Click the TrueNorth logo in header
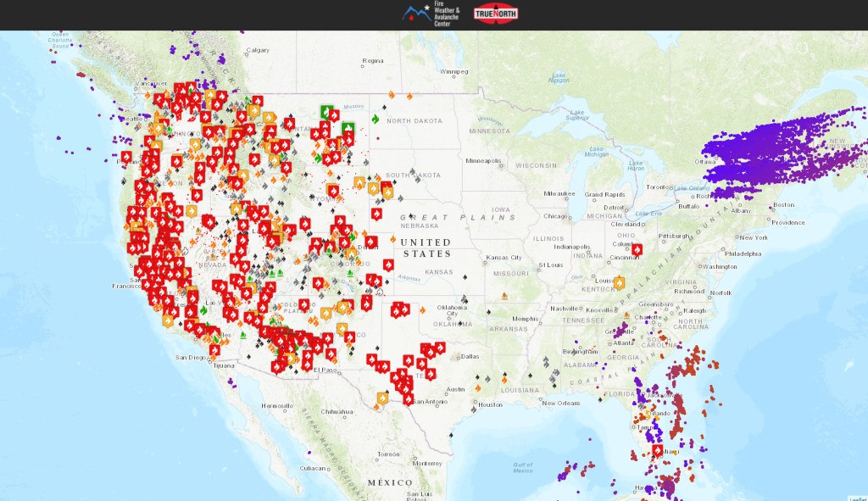 [496, 14]
